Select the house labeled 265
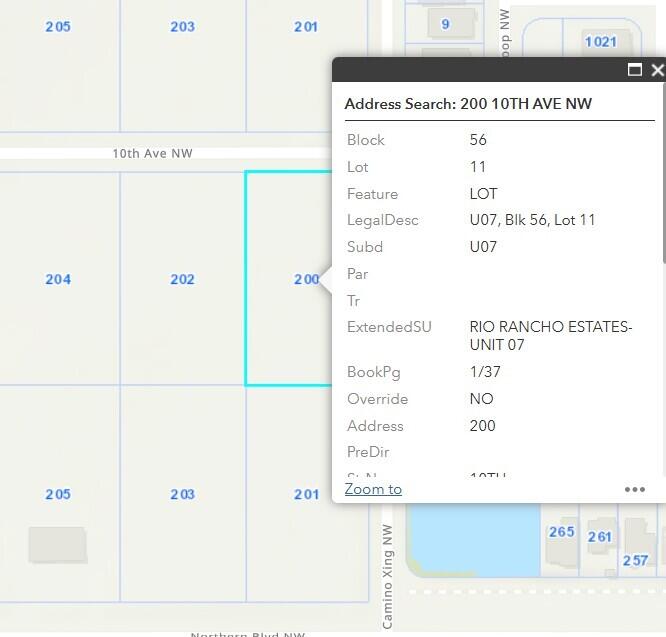The height and width of the screenshot is (637, 666). pos(562,532)
